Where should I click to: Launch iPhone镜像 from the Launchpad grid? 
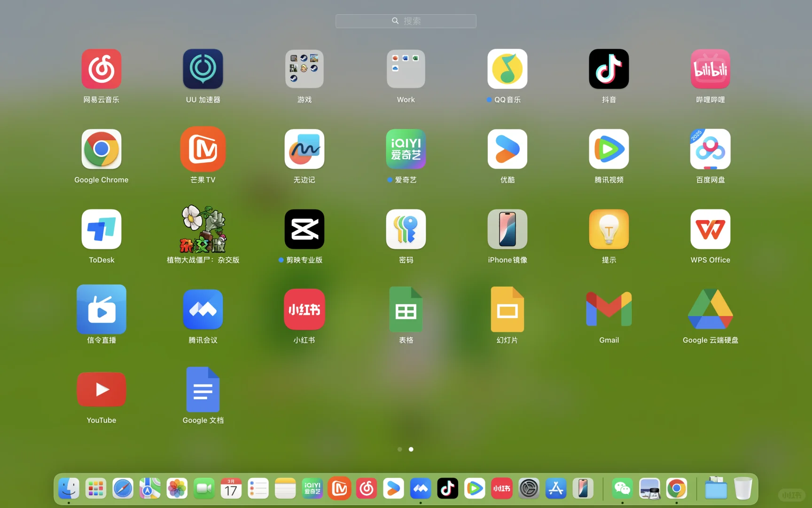[x=507, y=229]
